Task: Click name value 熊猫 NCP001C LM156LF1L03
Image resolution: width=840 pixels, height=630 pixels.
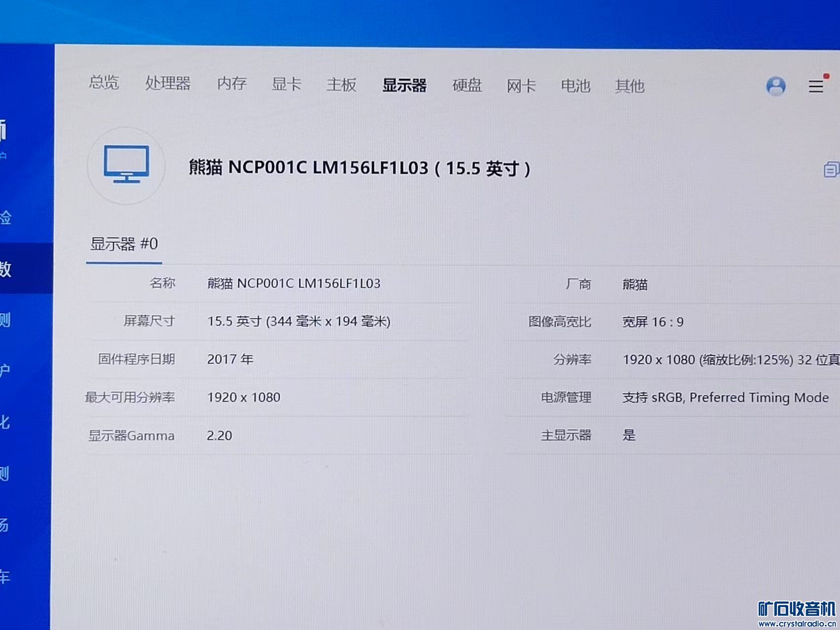Action: click(293, 283)
